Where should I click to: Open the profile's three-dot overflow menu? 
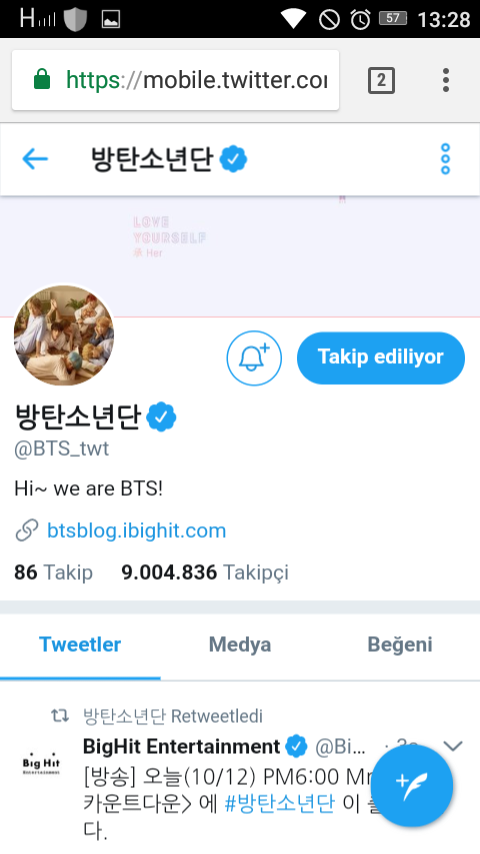pyautogui.click(x=445, y=159)
